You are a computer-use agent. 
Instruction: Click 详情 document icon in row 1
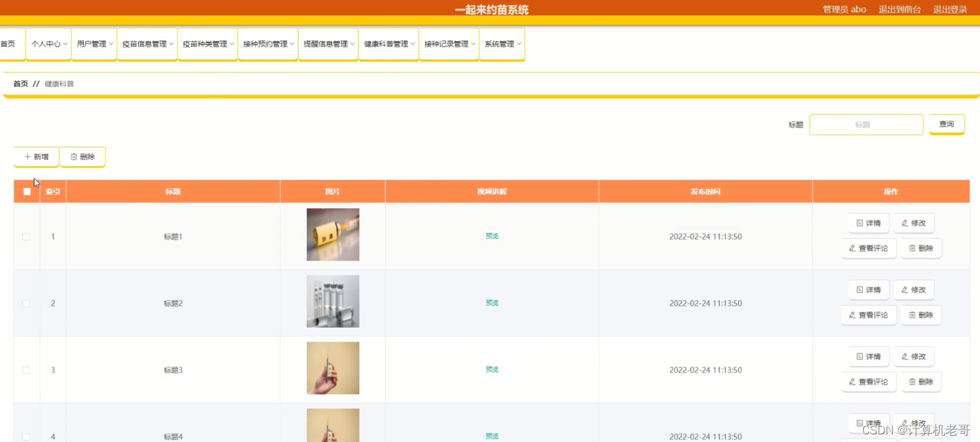(859, 223)
